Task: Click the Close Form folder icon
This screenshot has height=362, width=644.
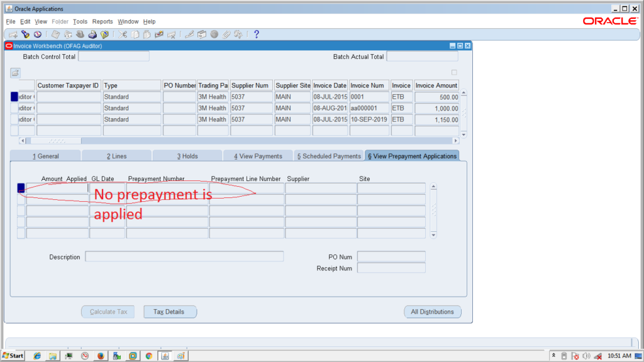Action: click(x=105, y=35)
